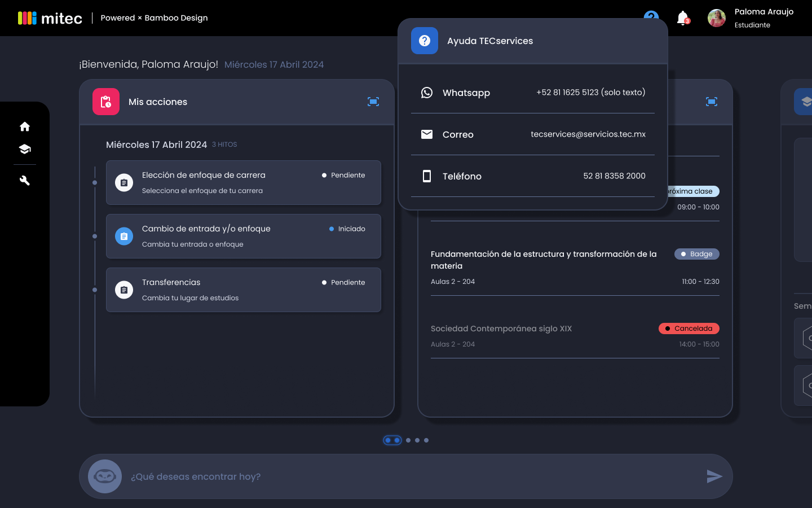812x508 pixels.
Task: Open the Cambio de entrada y/o enfoque card
Action: point(244,237)
